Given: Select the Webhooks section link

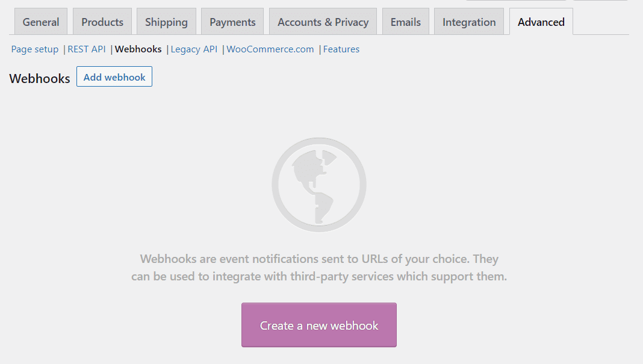Looking at the screenshot, I should [x=138, y=49].
